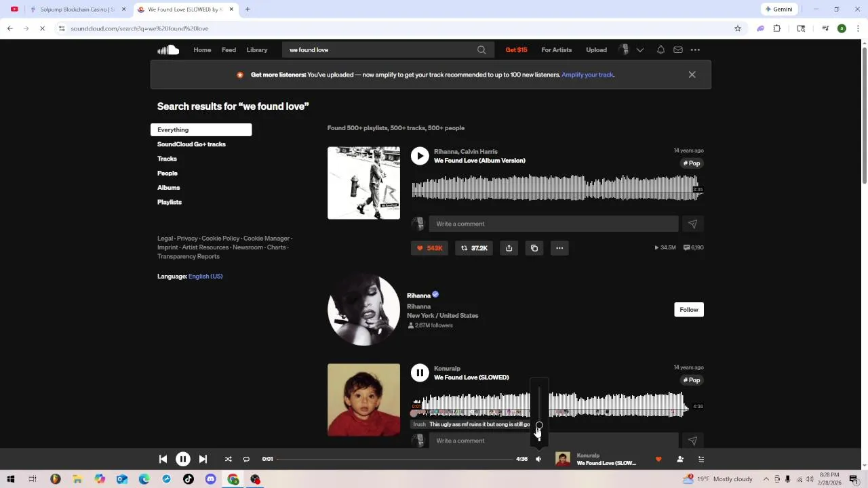Viewport: 868px width, 488px height.
Task: Change language via English (US)
Action: coord(205,277)
